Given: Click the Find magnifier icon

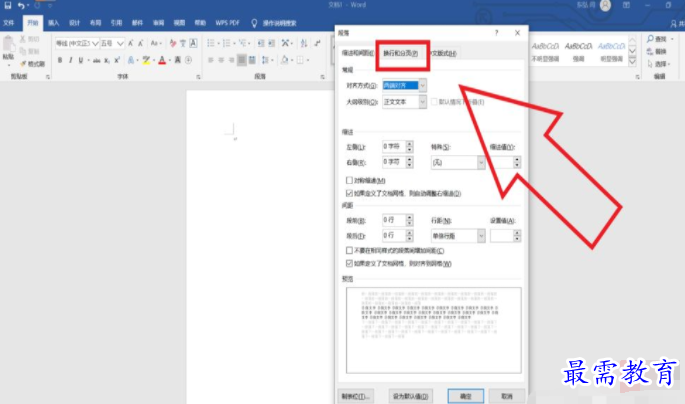Looking at the screenshot, I should tap(650, 39).
